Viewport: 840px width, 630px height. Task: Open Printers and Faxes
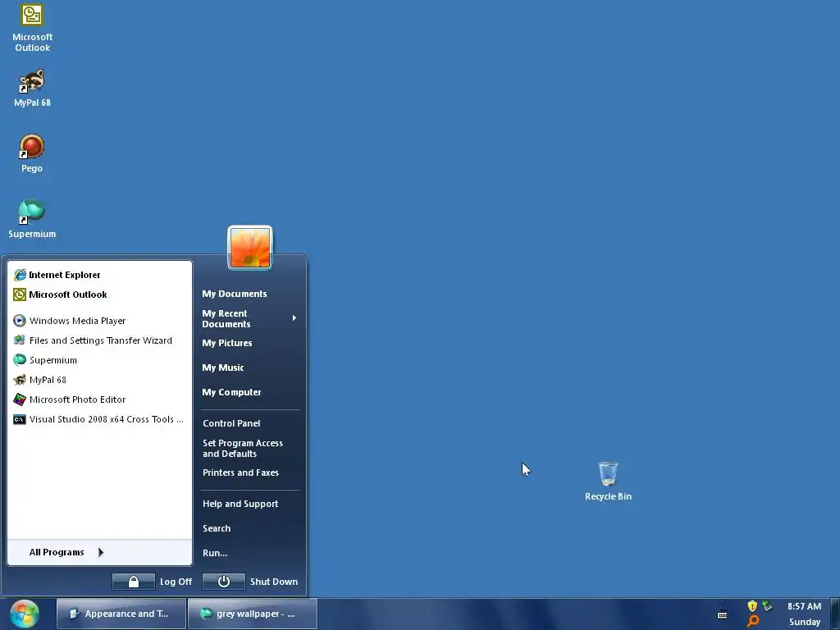[240, 473]
